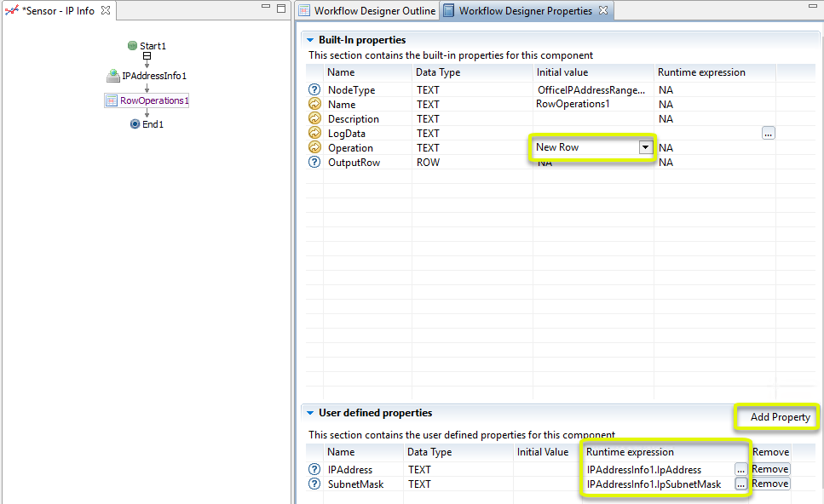Click the Sensor - IP Info editor icon
The width and height of the screenshot is (824, 504).
click(x=12, y=10)
